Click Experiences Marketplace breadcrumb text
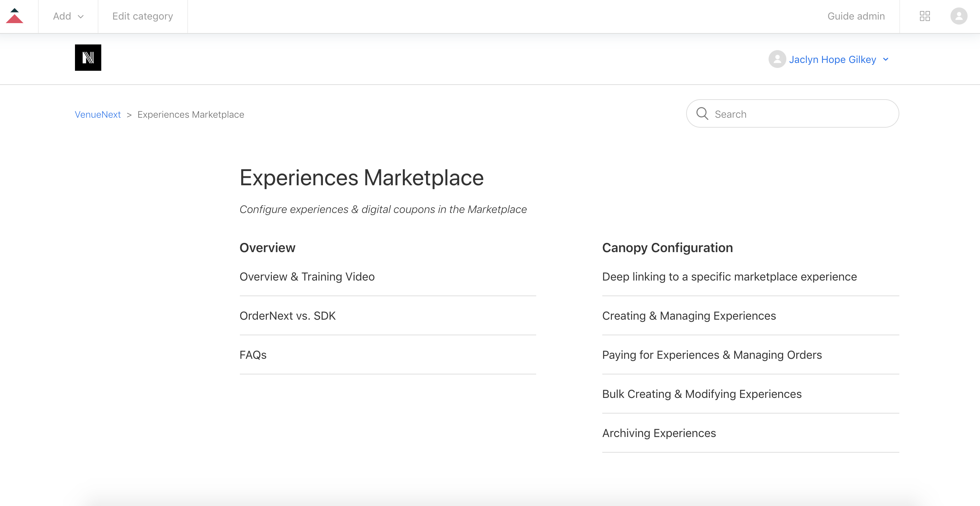 click(x=191, y=114)
